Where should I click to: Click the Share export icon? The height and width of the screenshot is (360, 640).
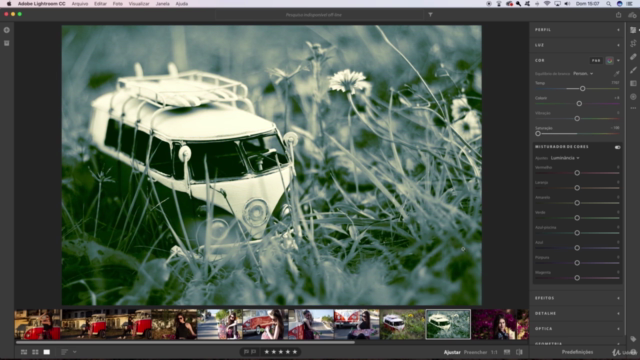618,15
